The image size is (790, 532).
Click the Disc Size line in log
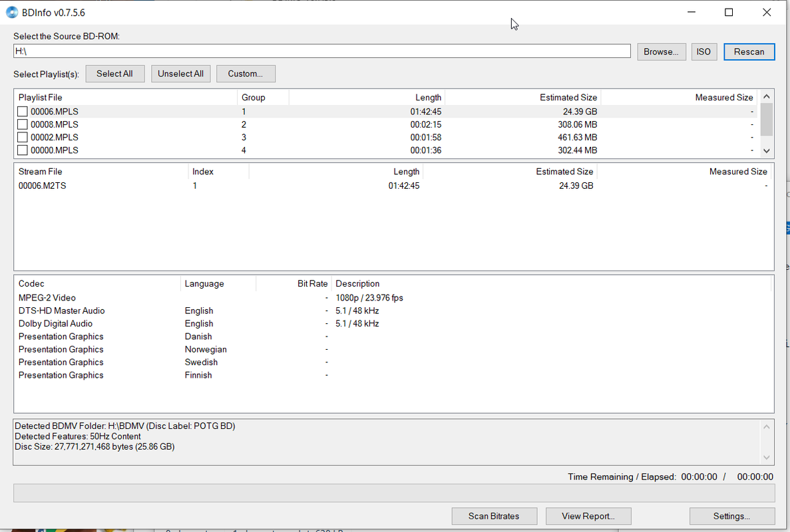click(x=95, y=446)
